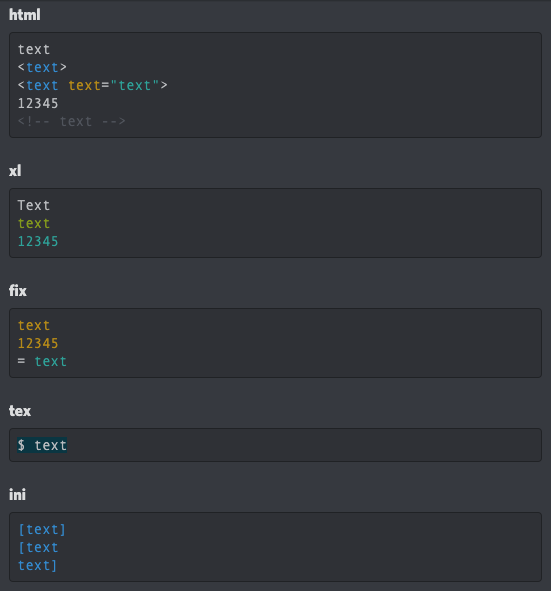Viewport: 551px width, 591px height.
Task: Click the "html" heading
Action: (24, 15)
